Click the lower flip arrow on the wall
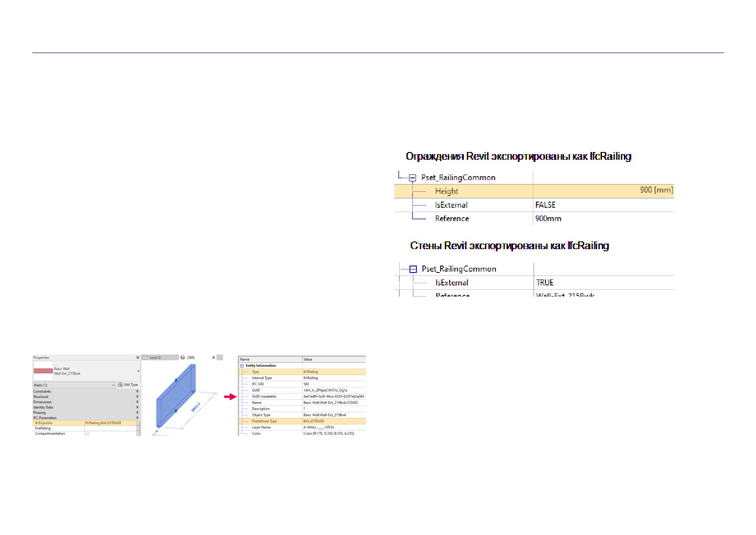 point(176,411)
